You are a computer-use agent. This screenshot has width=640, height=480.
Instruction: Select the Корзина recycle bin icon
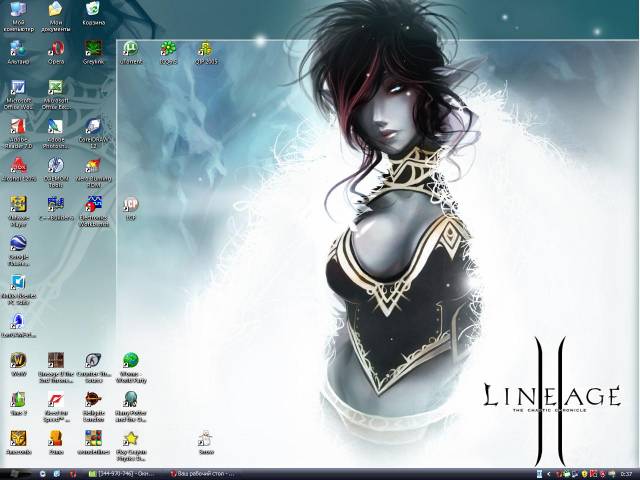[94, 9]
